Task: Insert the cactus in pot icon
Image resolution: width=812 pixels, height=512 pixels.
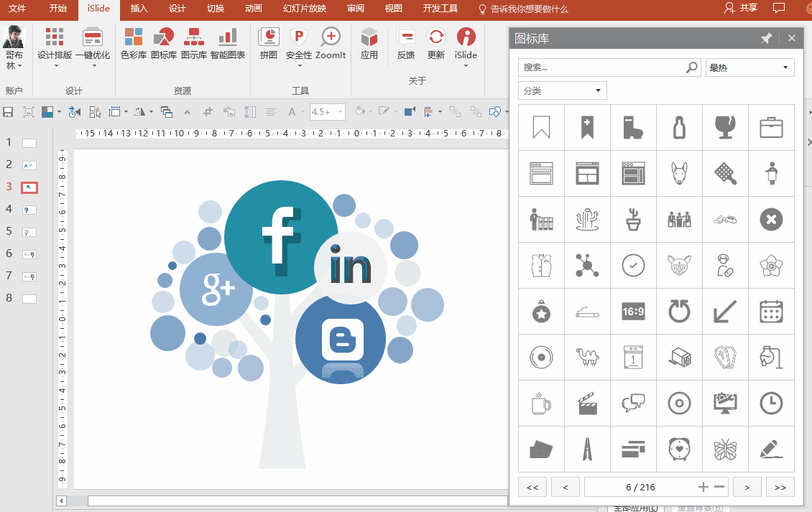Action: [633, 220]
